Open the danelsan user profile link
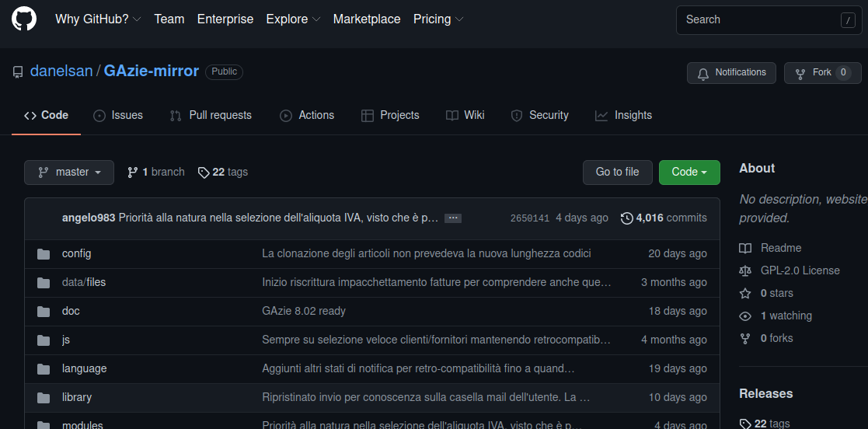The width and height of the screenshot is (868, 429). (61, 71)
